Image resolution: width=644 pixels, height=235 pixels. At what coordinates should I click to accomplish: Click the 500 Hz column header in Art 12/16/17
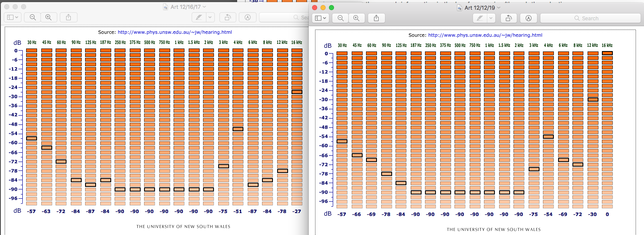(x=149, y=42)
